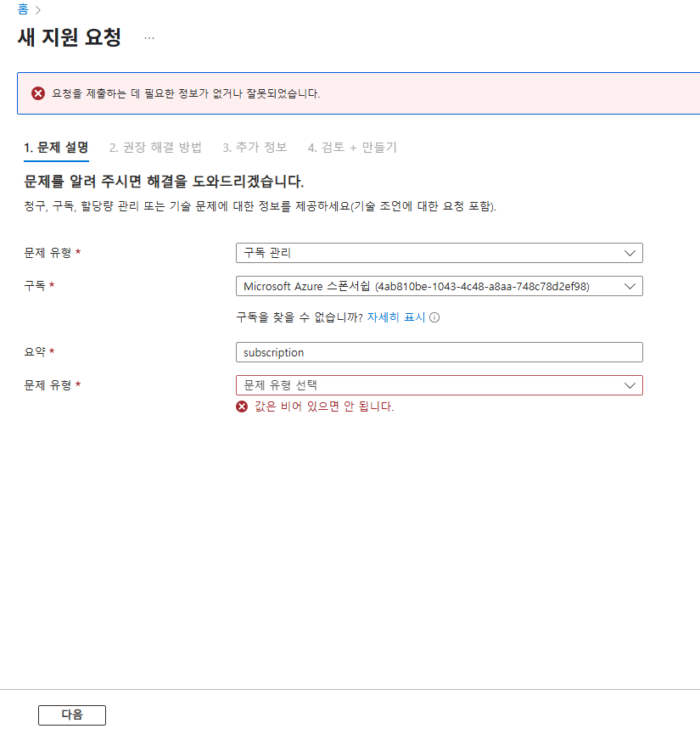The width and height of the screenshot is (700, 740).
Task: Open the 3. 추가 정보 tab
Action: point(255,148)
